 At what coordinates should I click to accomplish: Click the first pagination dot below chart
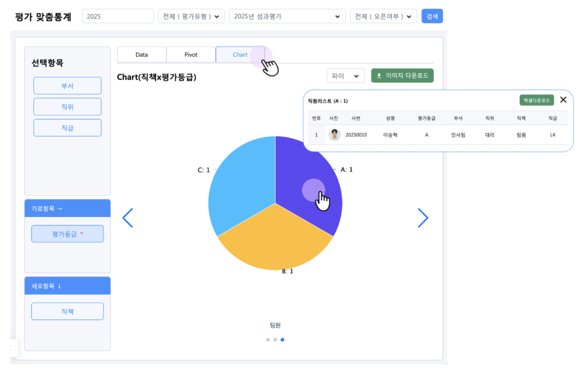point(268,339)
